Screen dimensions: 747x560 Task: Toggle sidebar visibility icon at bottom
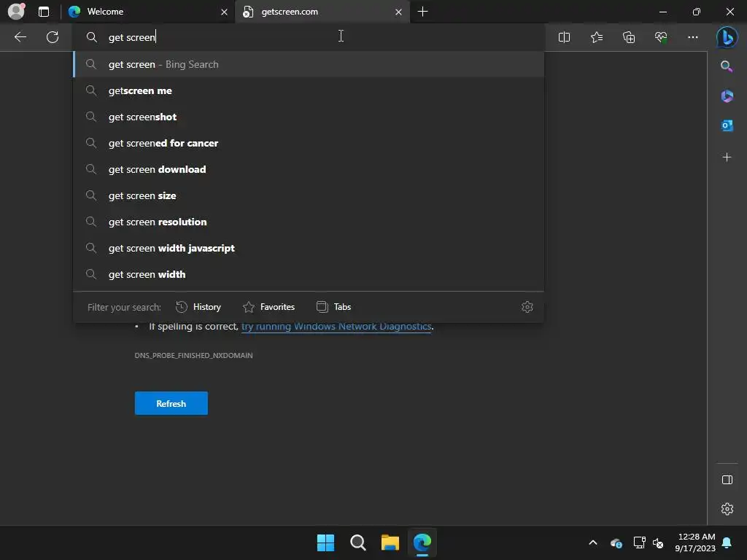point(727,480)
